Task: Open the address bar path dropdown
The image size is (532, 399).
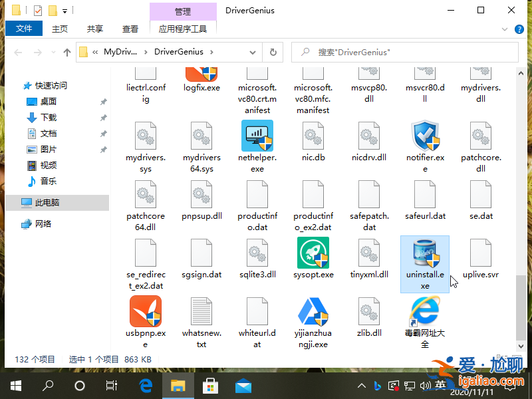Action: click(251, 51)
